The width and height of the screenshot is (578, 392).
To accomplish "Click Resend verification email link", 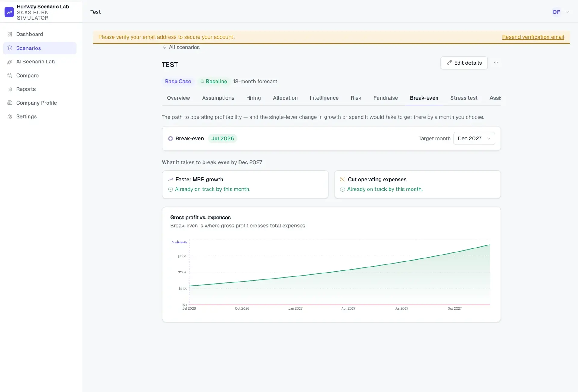I will pyautogui.click(x=533, y=37).
